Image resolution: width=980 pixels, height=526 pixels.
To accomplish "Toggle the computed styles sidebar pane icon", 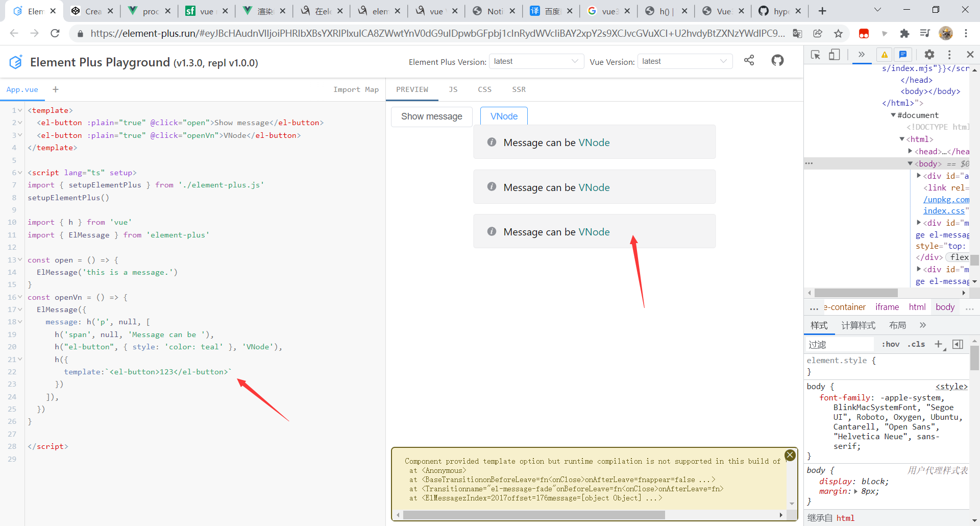I will pyautogui.click(x=958, y=344).
